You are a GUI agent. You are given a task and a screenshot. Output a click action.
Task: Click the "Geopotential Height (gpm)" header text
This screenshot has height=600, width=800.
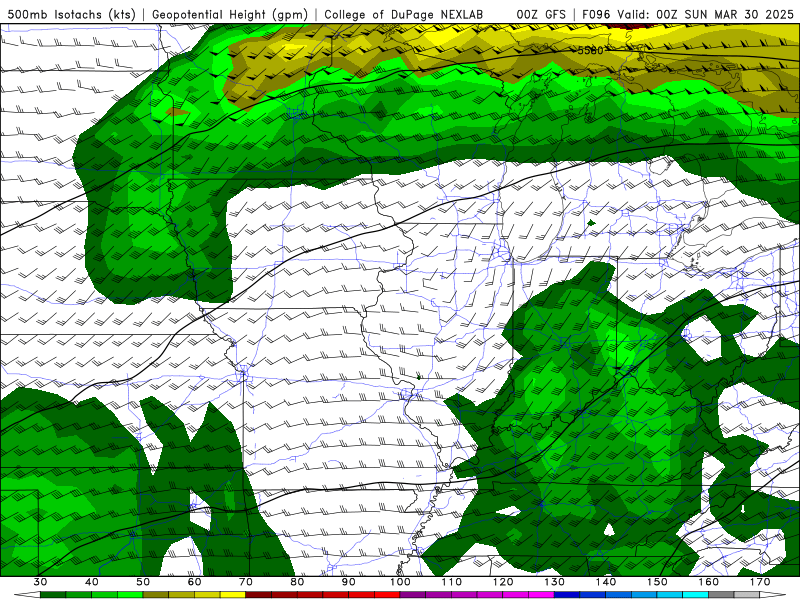click(x=230, y=14)
